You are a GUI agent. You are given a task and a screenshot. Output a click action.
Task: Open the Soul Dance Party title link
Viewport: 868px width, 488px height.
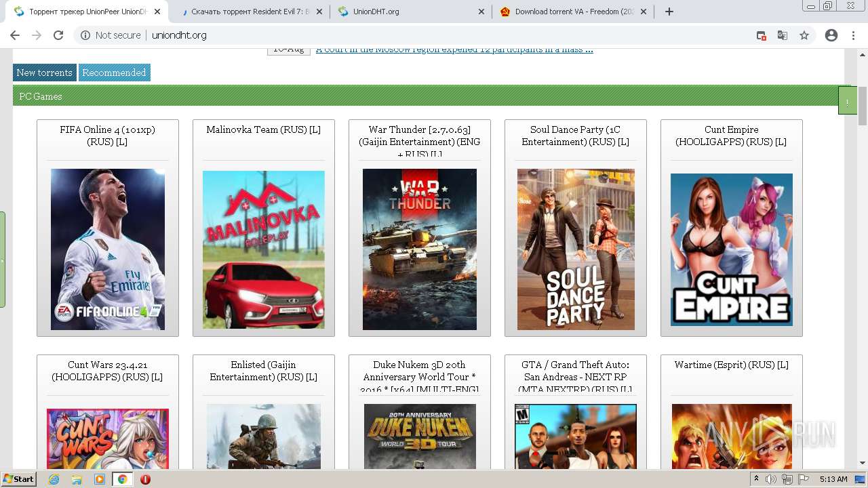click(575, 136)
